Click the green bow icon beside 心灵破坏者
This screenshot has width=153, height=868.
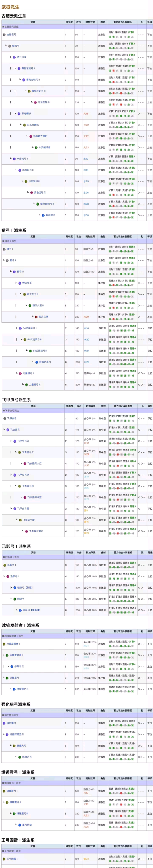[x=36, y=148]
